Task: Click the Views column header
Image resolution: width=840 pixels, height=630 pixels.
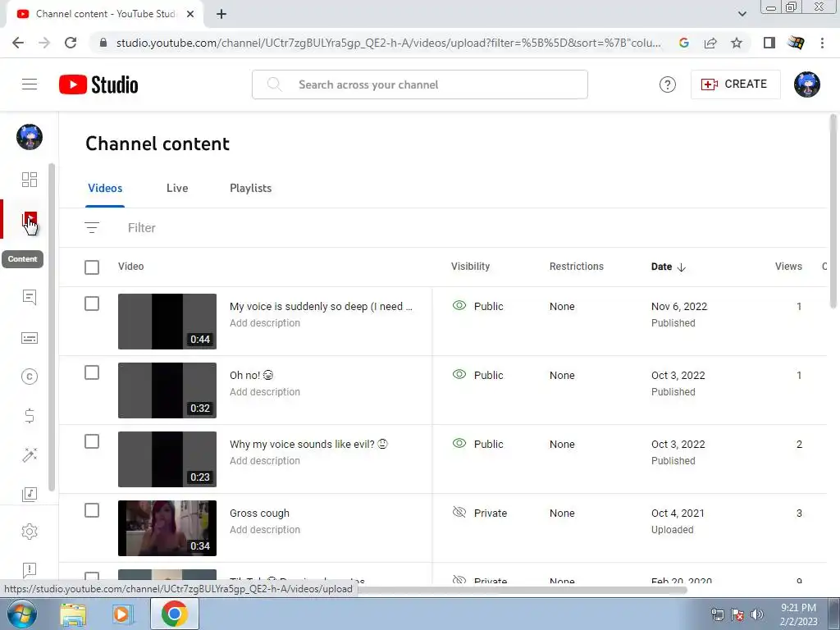Action: 788,267
